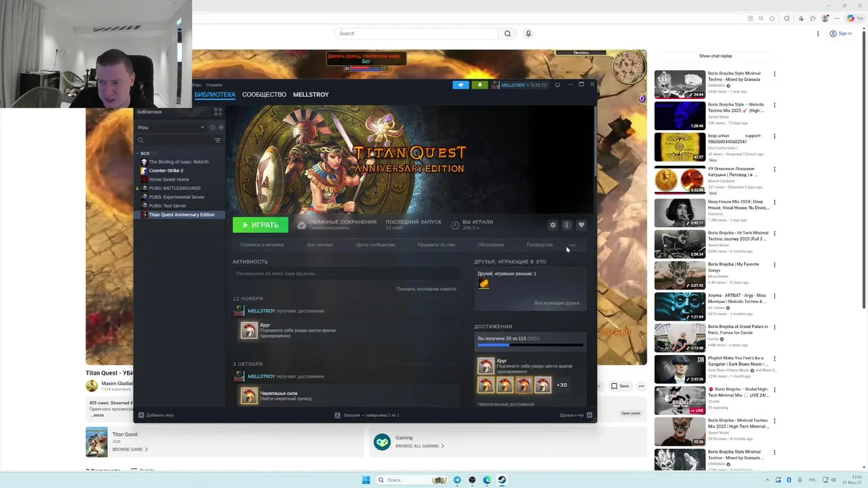Open Steam notifications bell
Image resolution: width=868 pixels, height=488 pixels.
click(479, 85)
